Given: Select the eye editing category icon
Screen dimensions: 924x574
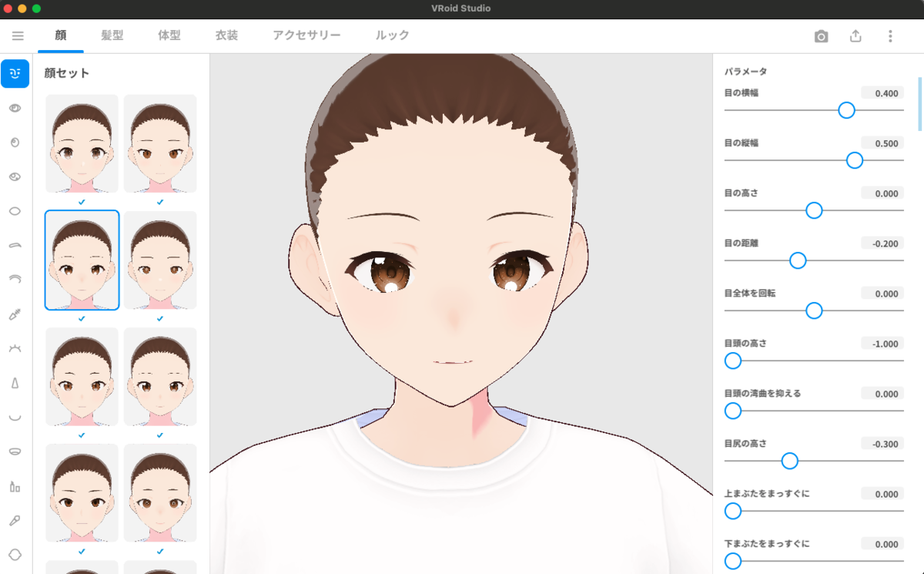Looking at the screenshot, I should pyautogui.click(x=15, y=108).
